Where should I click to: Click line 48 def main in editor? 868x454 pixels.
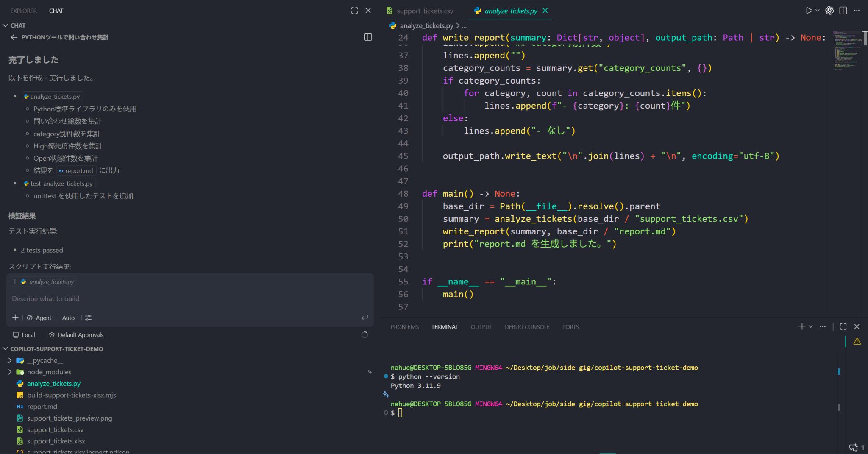470,194
